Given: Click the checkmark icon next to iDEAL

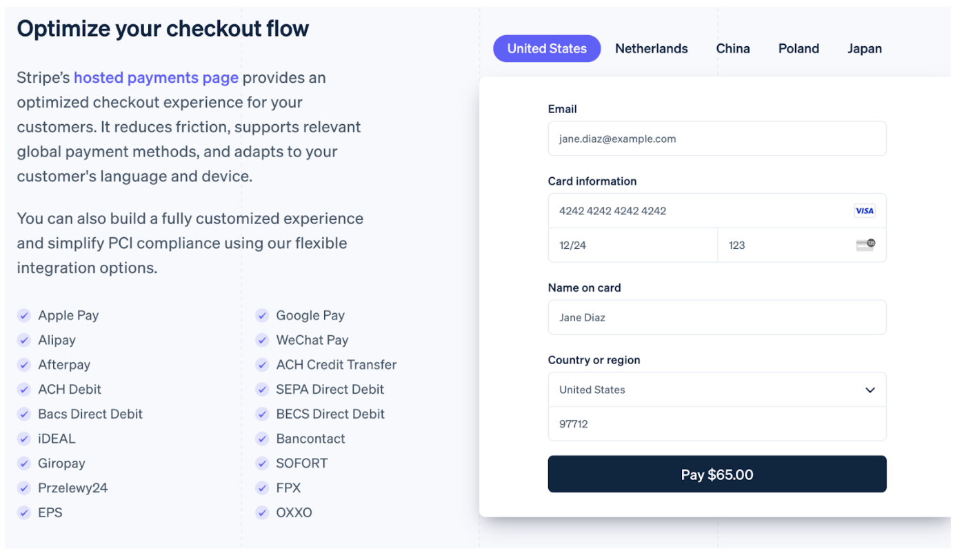Looking at the screenshot, I should [24, 439].
